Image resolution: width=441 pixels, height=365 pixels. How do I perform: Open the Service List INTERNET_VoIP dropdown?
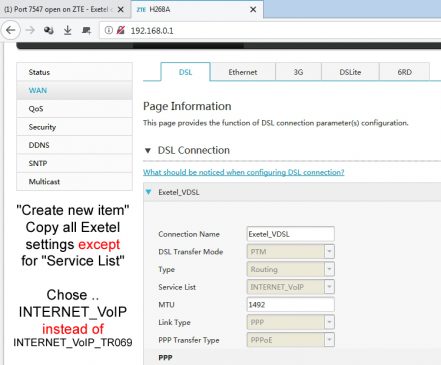click(290, 287)
